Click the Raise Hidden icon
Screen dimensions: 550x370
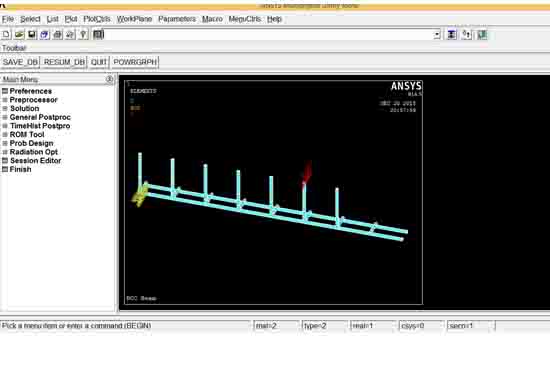[x=451, y=34]
